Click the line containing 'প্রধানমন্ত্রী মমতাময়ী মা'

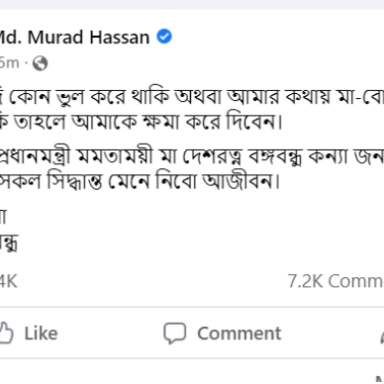[x=192, y=156]
